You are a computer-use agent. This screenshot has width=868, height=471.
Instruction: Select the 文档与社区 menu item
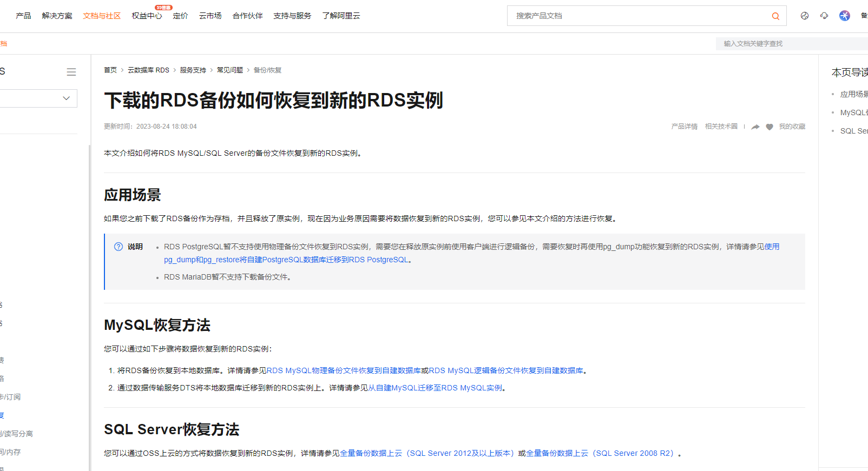[102, 16]
